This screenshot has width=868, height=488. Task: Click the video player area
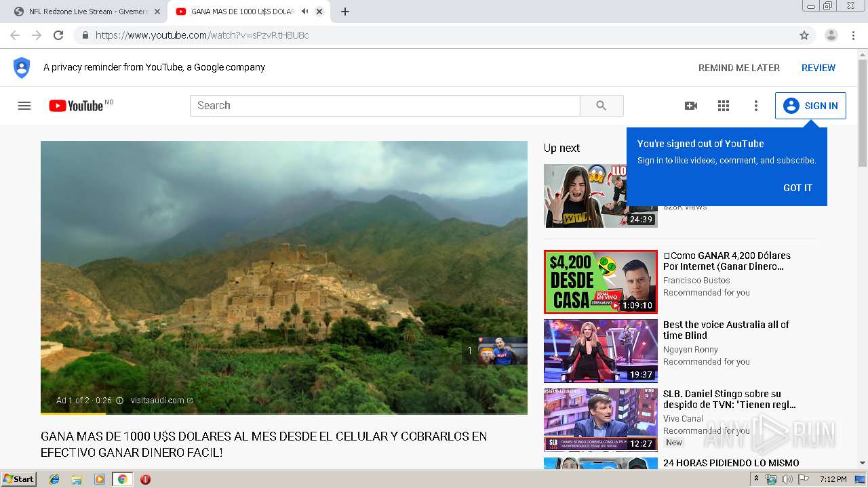[x=283, y=277]
